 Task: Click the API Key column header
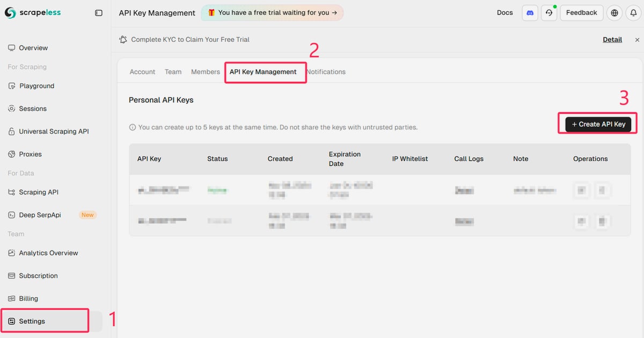pyautogui.click(x=149, y=159)
